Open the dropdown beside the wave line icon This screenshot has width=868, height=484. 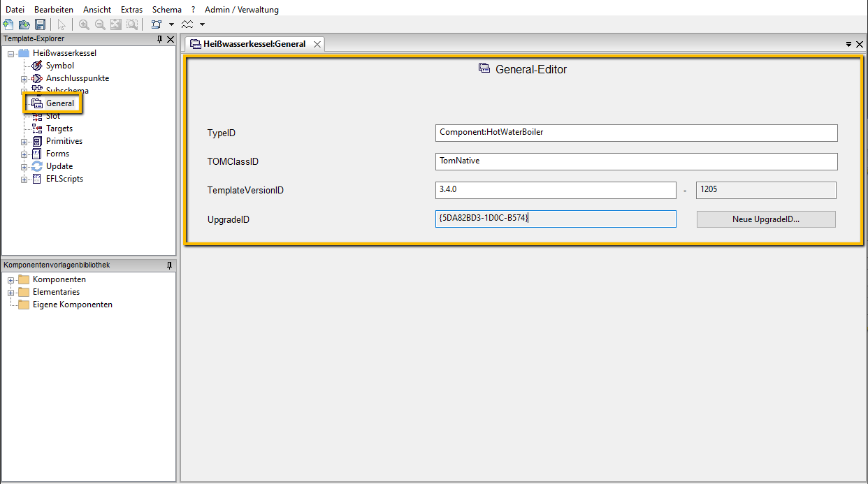coord(202,24)
